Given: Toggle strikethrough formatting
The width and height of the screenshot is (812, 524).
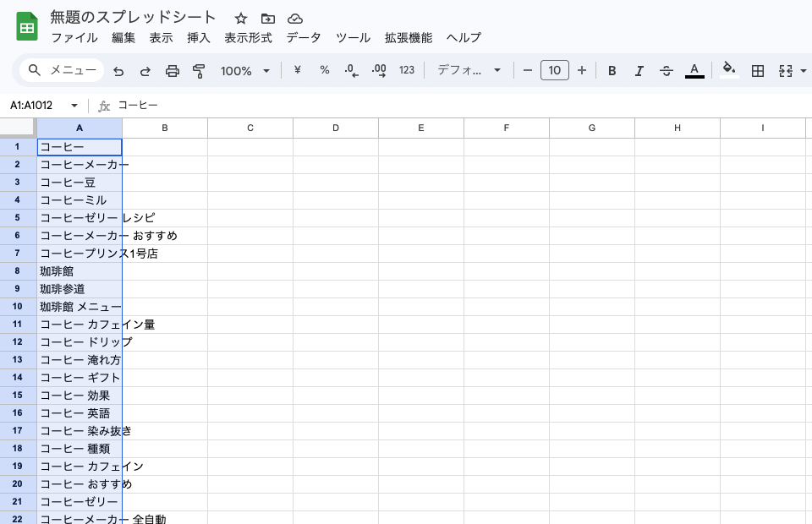Looking at the screenshot, I should point(667,71).
